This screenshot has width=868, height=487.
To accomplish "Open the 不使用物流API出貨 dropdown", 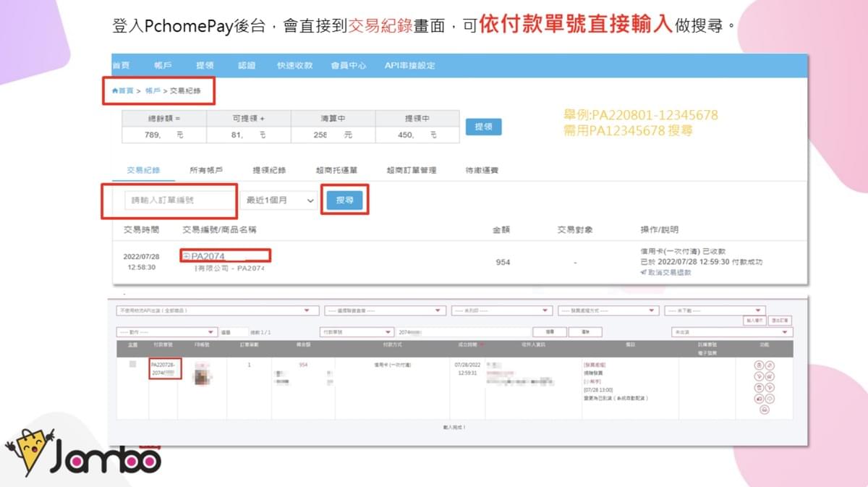I will click(217, 310).
